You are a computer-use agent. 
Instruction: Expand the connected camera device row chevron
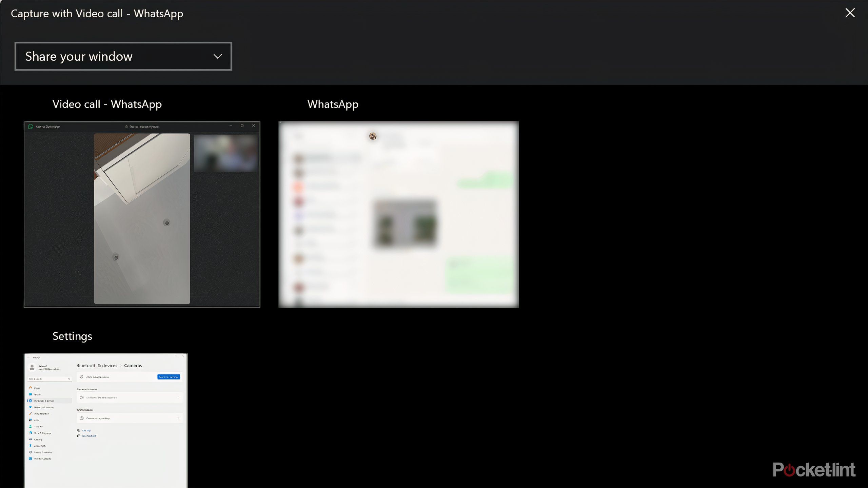tap(179, 398)
